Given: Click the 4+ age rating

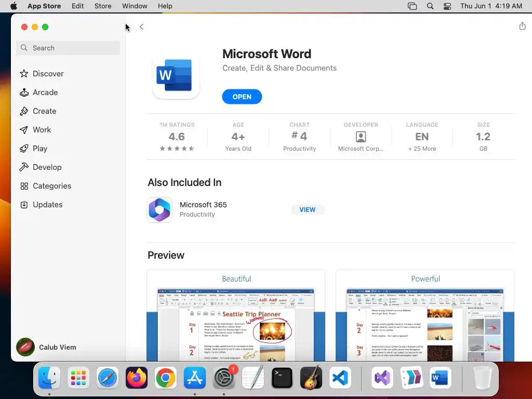Looking at the screenshot, I should pos(238,137).
